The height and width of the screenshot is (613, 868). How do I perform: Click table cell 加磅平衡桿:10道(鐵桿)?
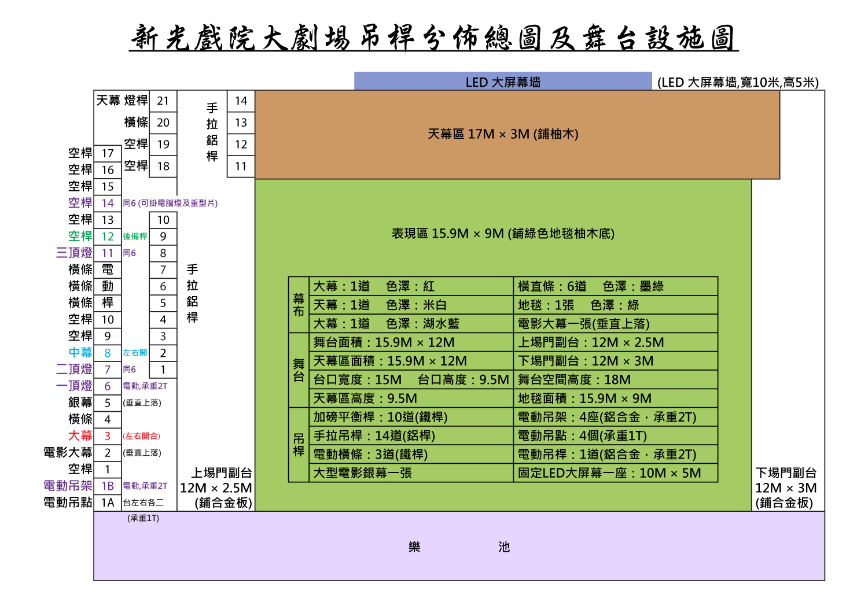411,417
